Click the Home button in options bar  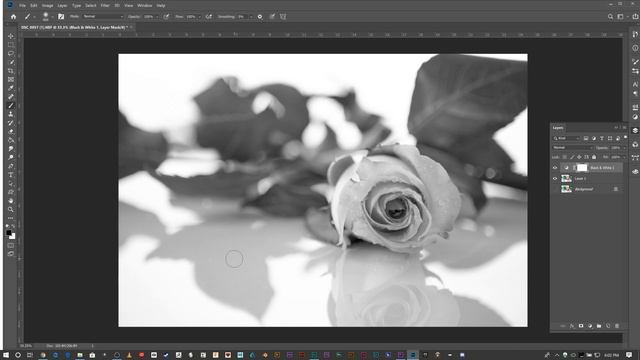tap(13, 17)
